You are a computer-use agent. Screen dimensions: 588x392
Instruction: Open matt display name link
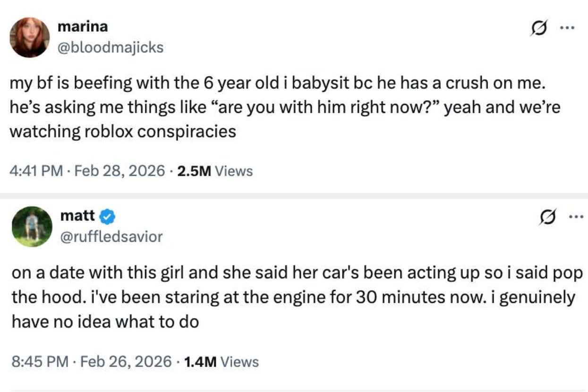pos(78,216)
